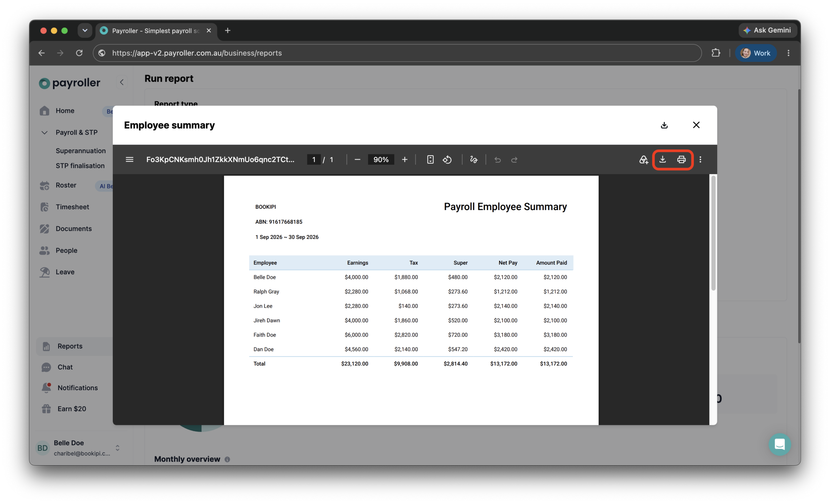Redo the PDF annotation
830x504 pixels.
tap(514, 159)
